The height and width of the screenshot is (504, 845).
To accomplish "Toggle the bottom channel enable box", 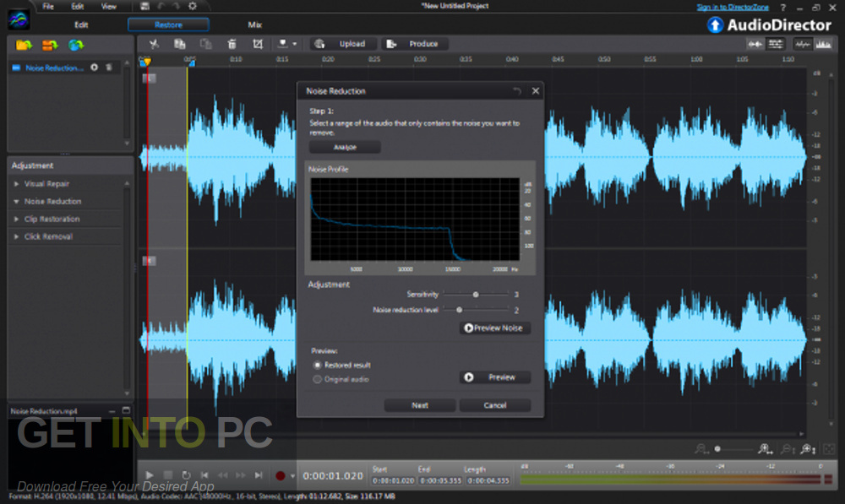I will (x=150, y=261).
